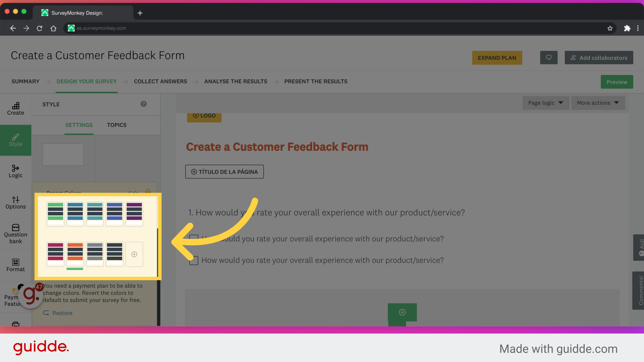Screen dimensions: 644x362
Task: Open the Question bank panel
Action: (x=15, y=234)
